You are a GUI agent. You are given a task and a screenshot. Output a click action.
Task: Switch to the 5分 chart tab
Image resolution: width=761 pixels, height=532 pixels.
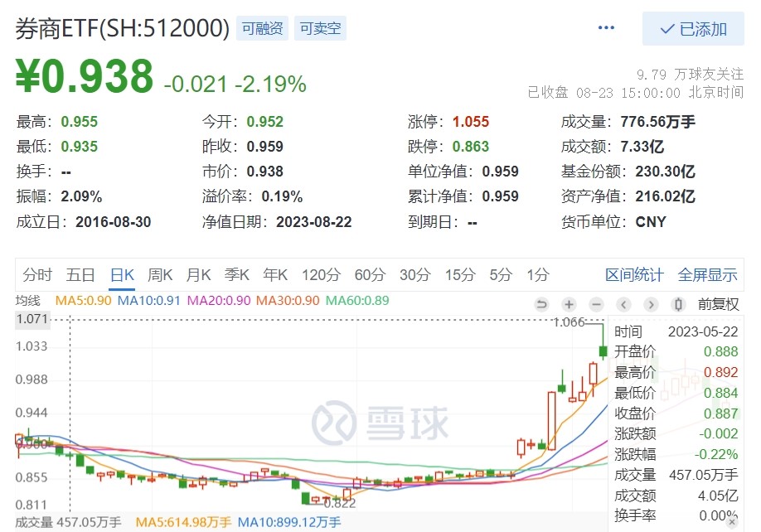pos(501,275)
